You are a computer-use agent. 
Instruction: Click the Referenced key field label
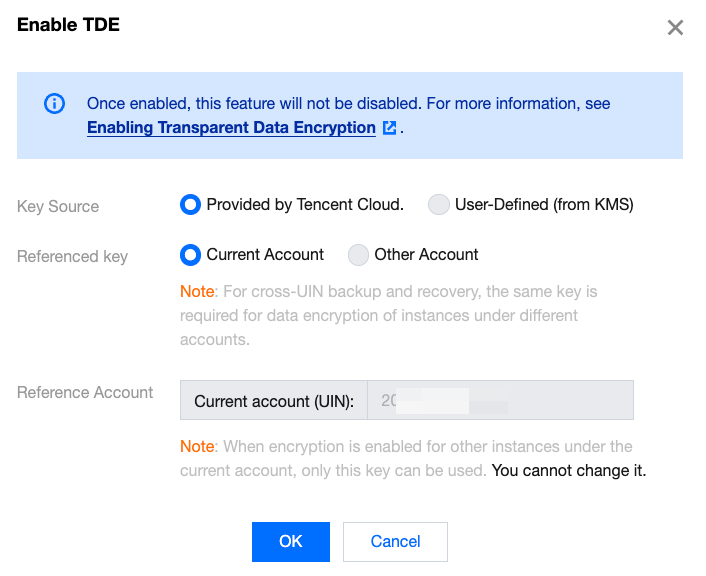pyautogui.click(x=72, y=256)
